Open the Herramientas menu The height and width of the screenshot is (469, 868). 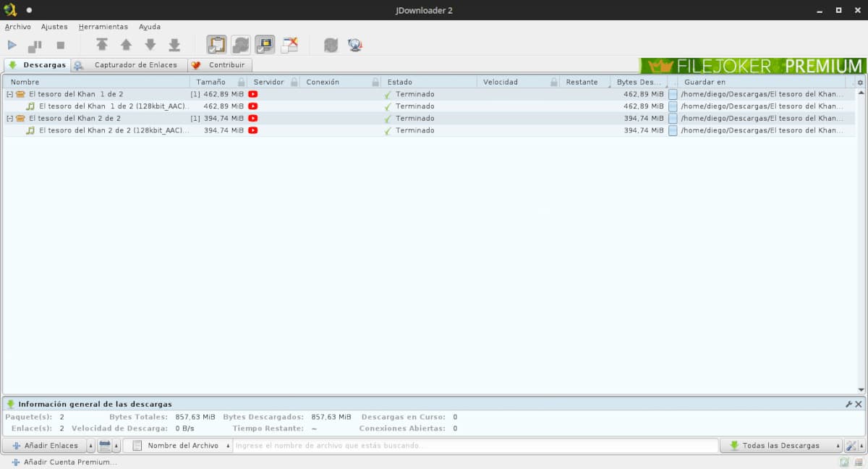click(x=103, y=27)
